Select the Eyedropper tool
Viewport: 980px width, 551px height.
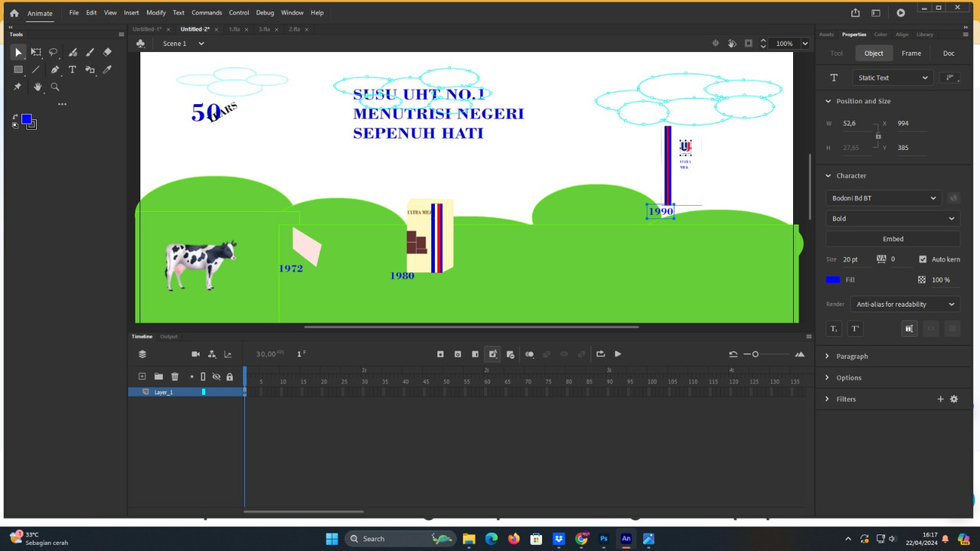(107, 70)
